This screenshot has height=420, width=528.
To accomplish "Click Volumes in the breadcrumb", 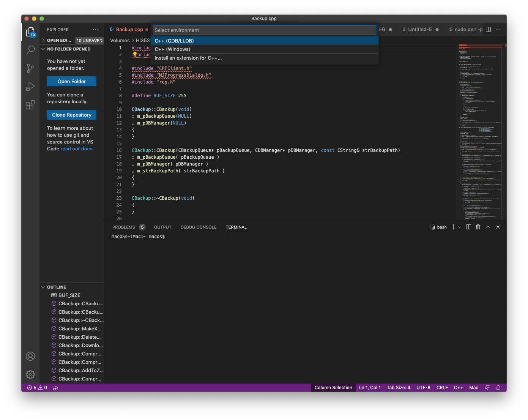I will pyautogui.click(x=120, y=40).
